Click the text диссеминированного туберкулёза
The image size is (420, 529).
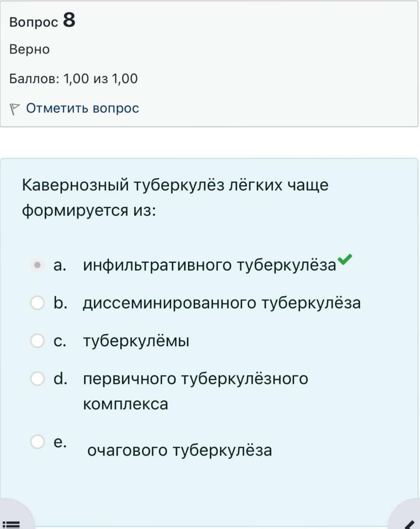[222, 303]
